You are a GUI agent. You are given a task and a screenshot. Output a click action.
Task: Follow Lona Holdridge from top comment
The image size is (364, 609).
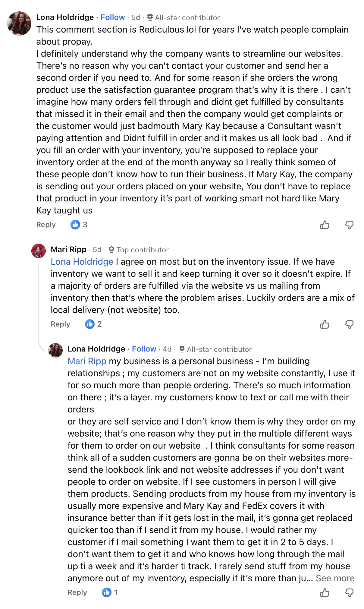[x=113, y=17]
